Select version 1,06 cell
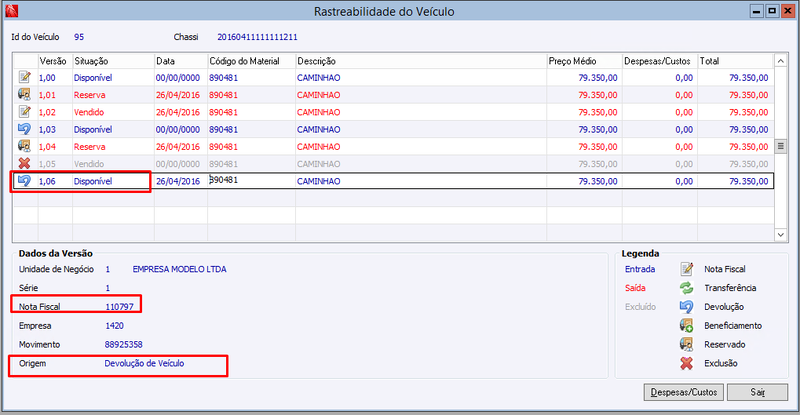800x415 pixels. tap(47, 181)
